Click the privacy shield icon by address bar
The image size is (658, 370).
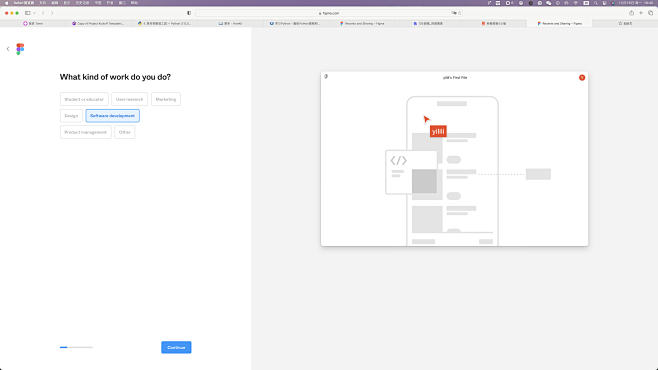(x=189, y=13)
